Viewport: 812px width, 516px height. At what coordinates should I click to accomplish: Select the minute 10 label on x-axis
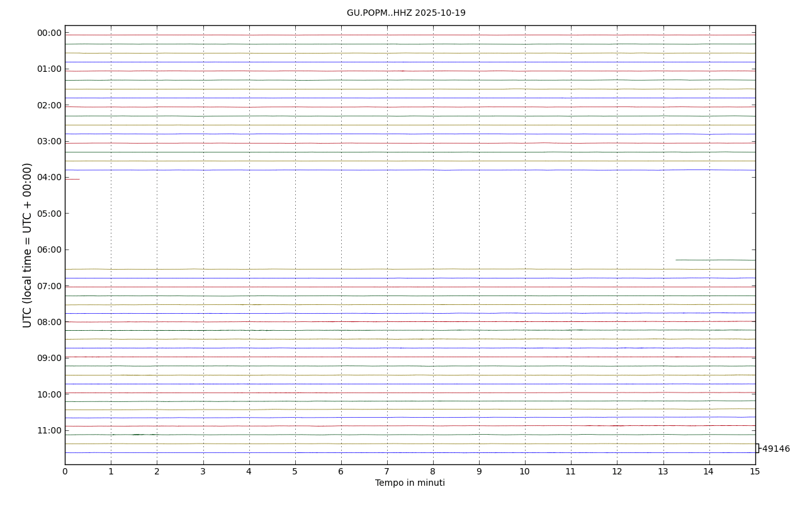[525, 472]
